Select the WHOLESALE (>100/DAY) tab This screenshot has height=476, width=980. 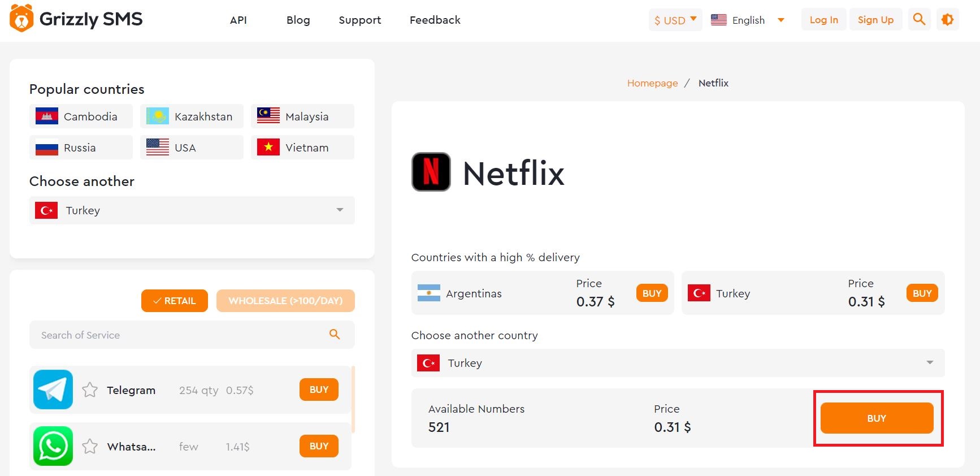coord(285,301)
